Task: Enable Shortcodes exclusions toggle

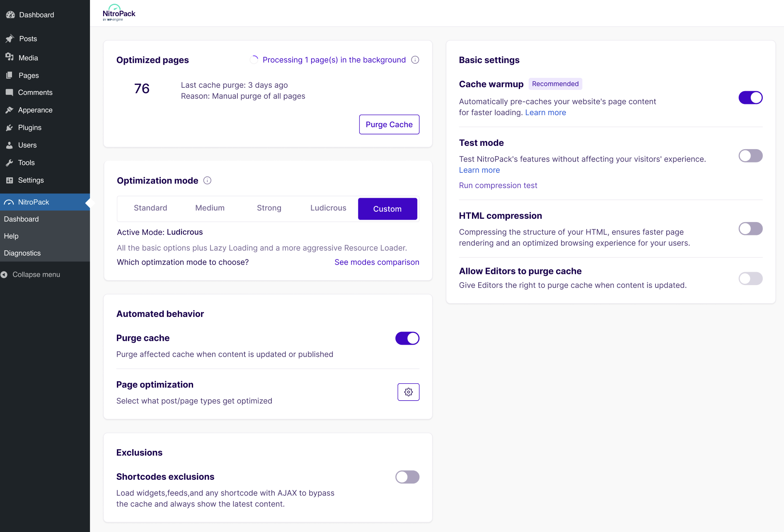Action: pos(407,477)
